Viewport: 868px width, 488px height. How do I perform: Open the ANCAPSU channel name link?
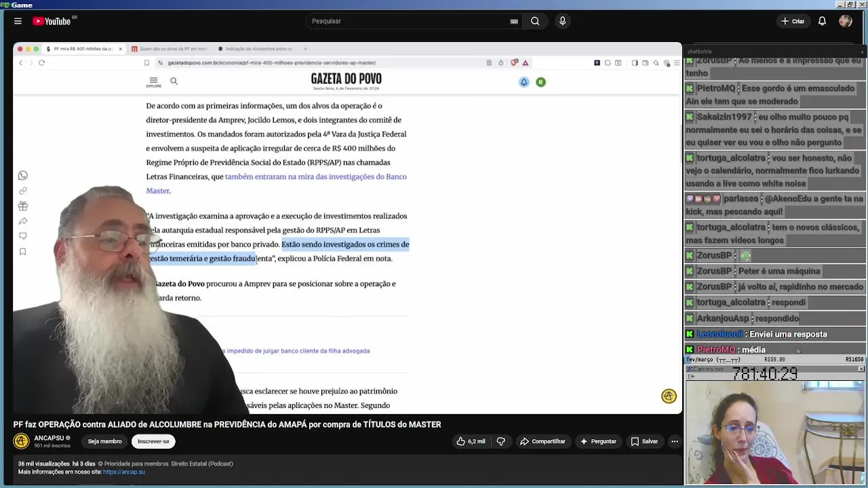49,438
